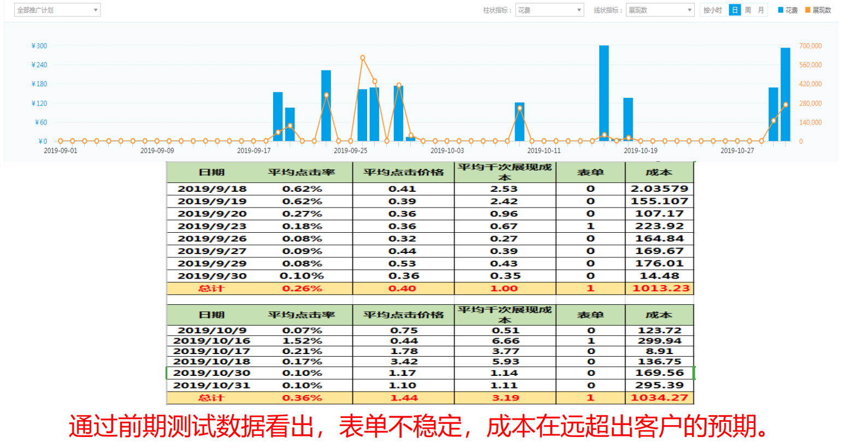Viewport: 868px width, 448px height.
Task: Select the 日 granularity button
Action: click(735, 10)
